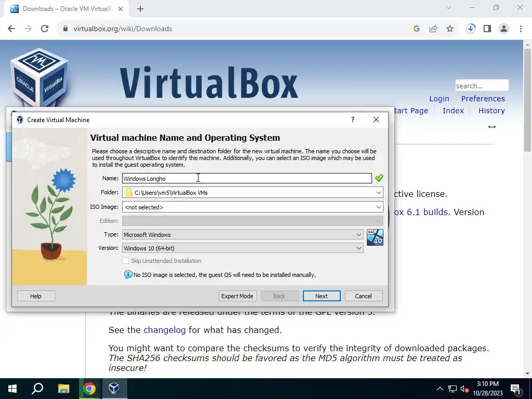Open Chrome profile avatar
Viewport: 532px width, 399px height.
504,29
